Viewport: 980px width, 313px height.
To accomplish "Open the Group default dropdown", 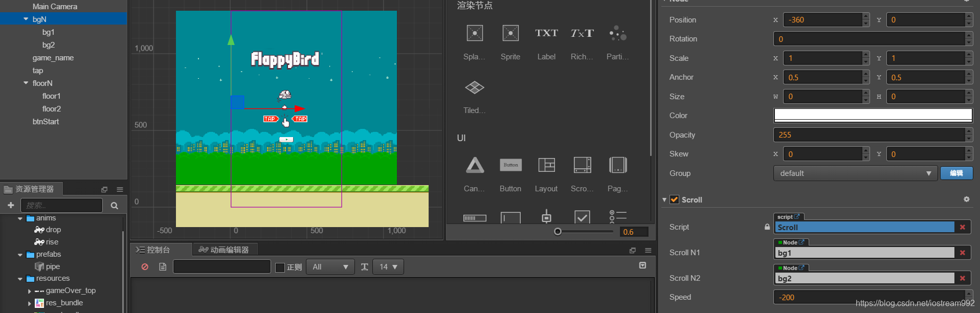I will coord(855,173).
